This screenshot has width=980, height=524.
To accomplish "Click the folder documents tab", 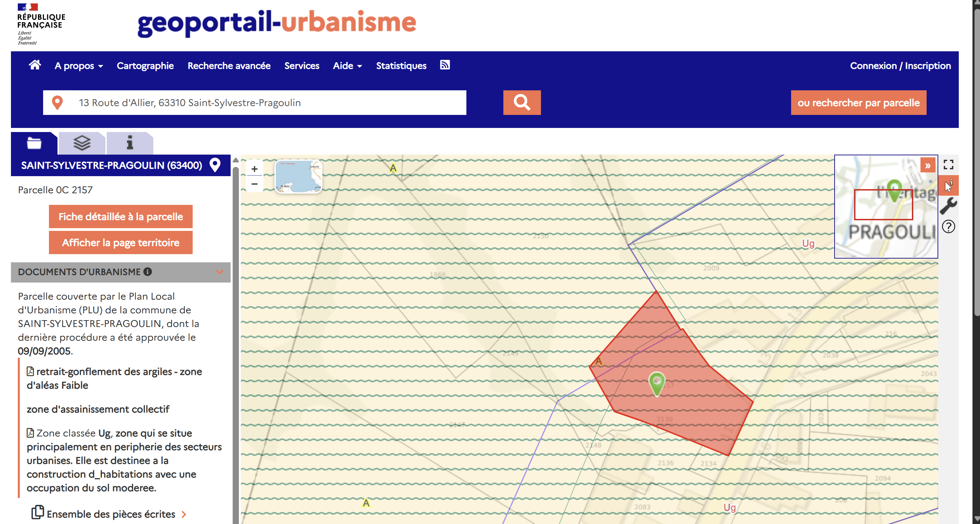I will (x=34, y=143).
